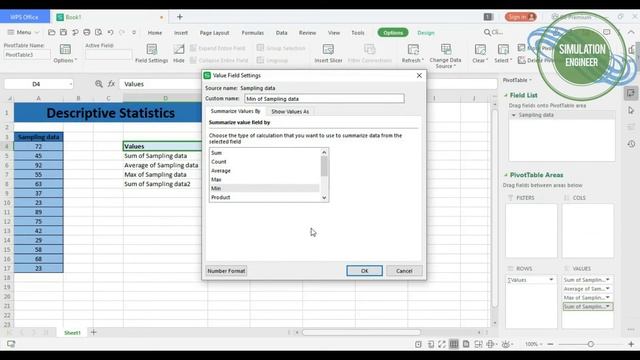Collapse the ribbon with the chevron icon
The height and width of the screenshot is (360, 640).
coord(631,32)
